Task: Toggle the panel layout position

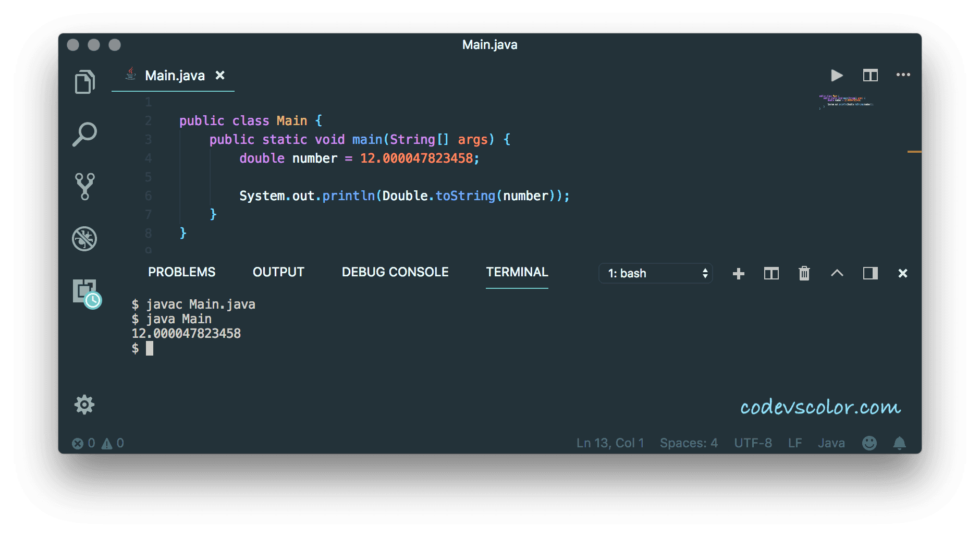Action: coord(869,273)
